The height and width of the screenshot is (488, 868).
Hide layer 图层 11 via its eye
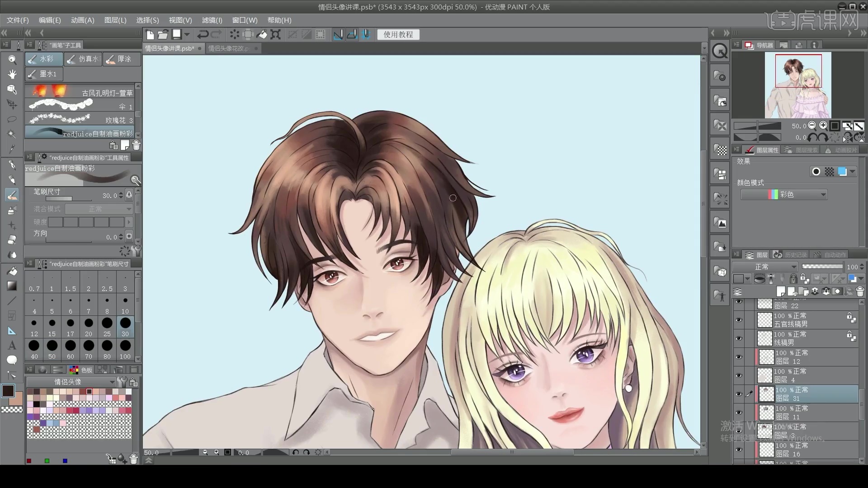pyautogui.click(x=739, y=413)
